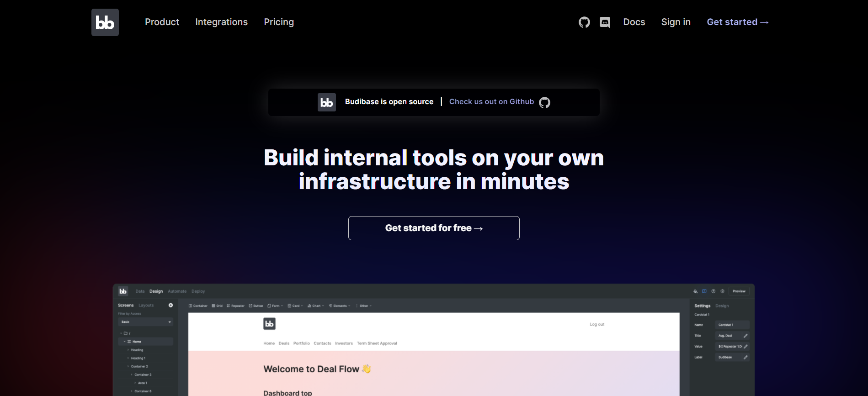Select the Design tab in the builder top bar
868x396 pixels.
pyautogui.click(x=156, y=291)
